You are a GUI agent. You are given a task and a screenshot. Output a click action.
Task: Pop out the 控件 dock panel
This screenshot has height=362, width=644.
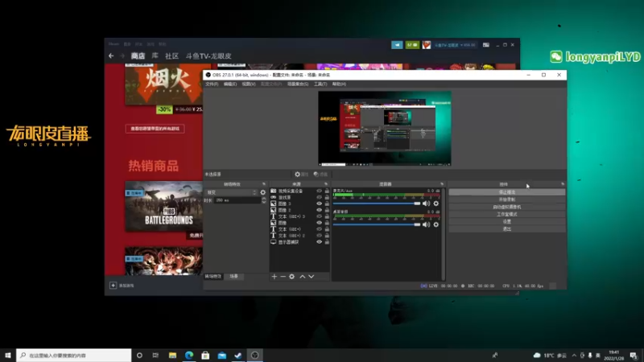click(x=563, y=184)
